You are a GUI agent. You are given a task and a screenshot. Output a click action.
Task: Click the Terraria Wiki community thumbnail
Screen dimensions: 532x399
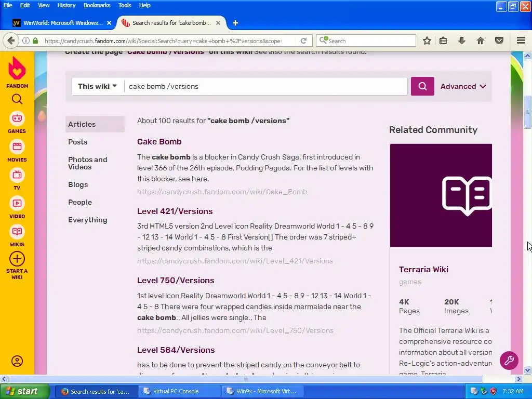click(x=441, y=195)
